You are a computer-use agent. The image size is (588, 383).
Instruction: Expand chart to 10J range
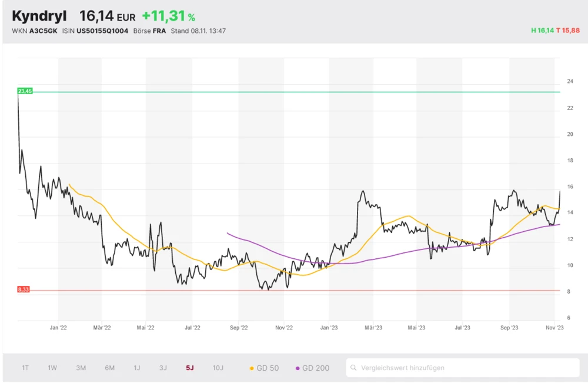click(218, 368)
